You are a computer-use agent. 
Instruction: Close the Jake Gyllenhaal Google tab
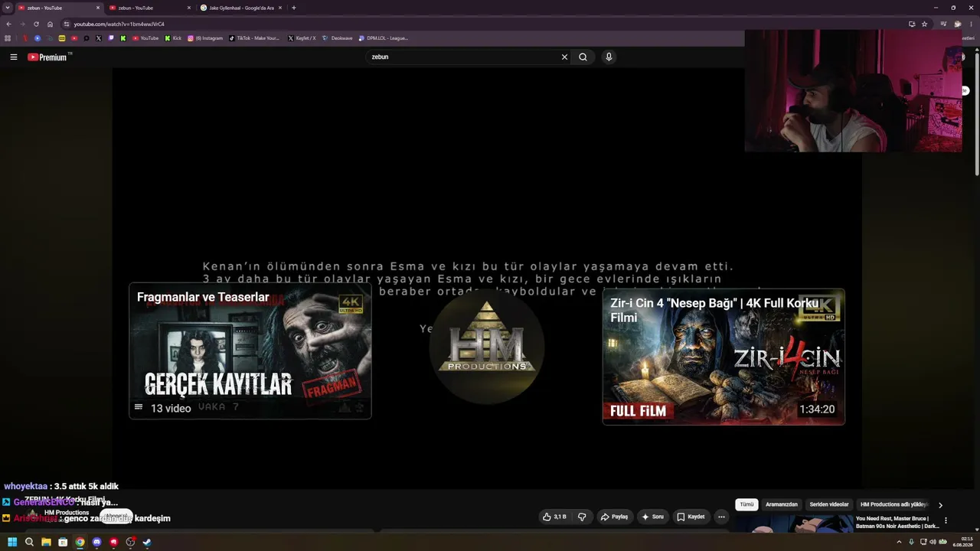[280, 8]
